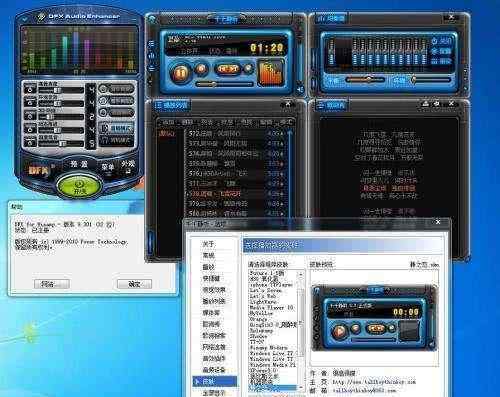This screenshot has height=397, width=500.
Task: Select 音频设备 in options sidebar
Action: (214, 370)
